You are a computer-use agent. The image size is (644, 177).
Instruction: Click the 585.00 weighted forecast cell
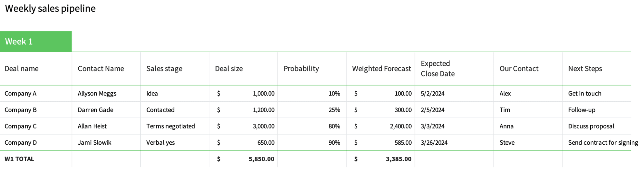403,143
